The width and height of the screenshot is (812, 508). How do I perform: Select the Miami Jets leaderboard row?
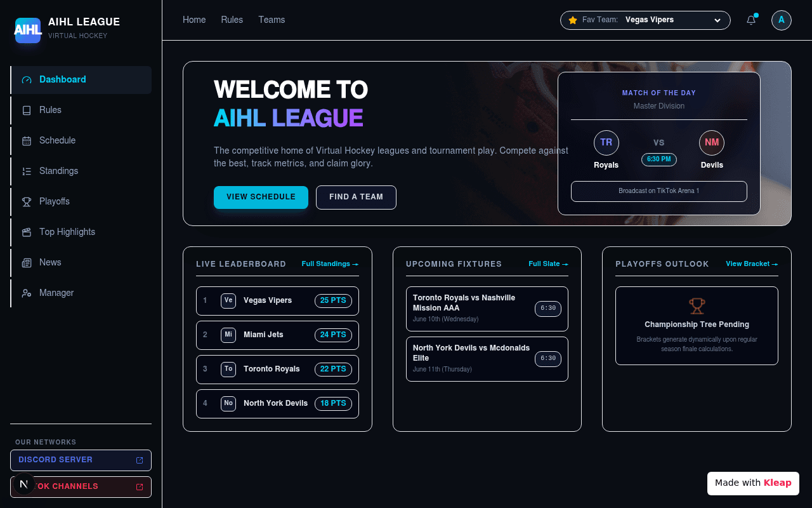tap(277, 335)
